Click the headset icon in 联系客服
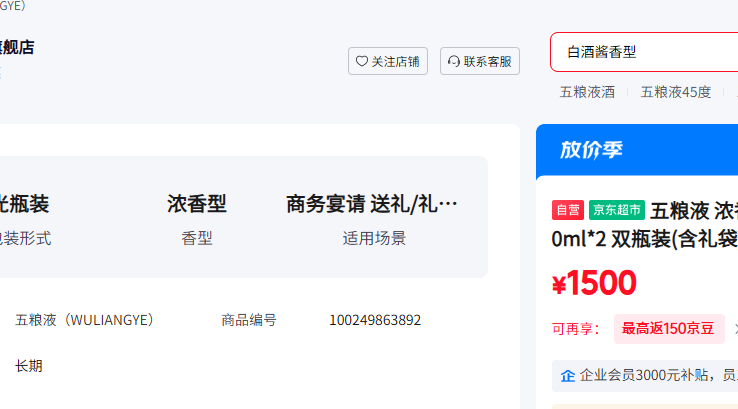Viewport: 738px width, 409px height. pos(454,61)
